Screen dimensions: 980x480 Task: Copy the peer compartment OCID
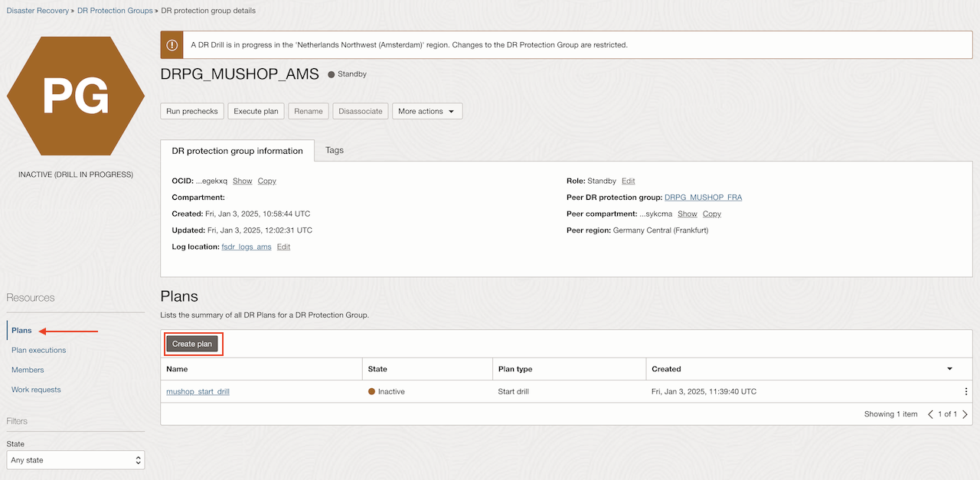(711, 214)
